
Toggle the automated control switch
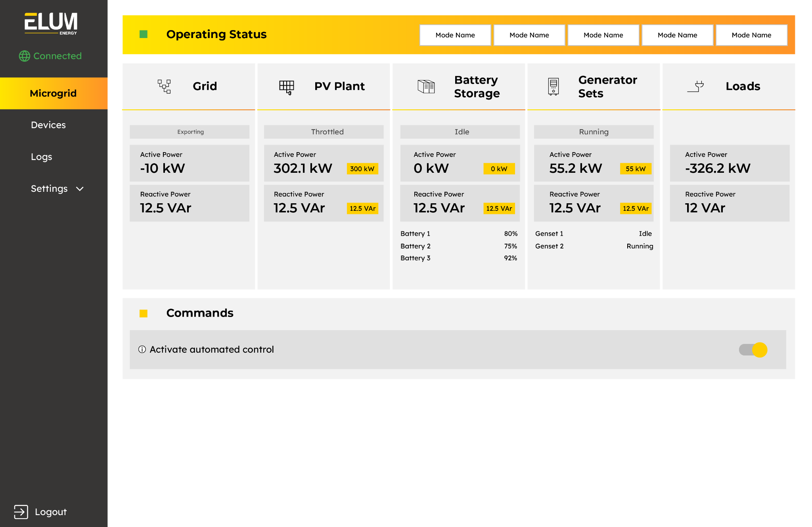pos(753,349)
